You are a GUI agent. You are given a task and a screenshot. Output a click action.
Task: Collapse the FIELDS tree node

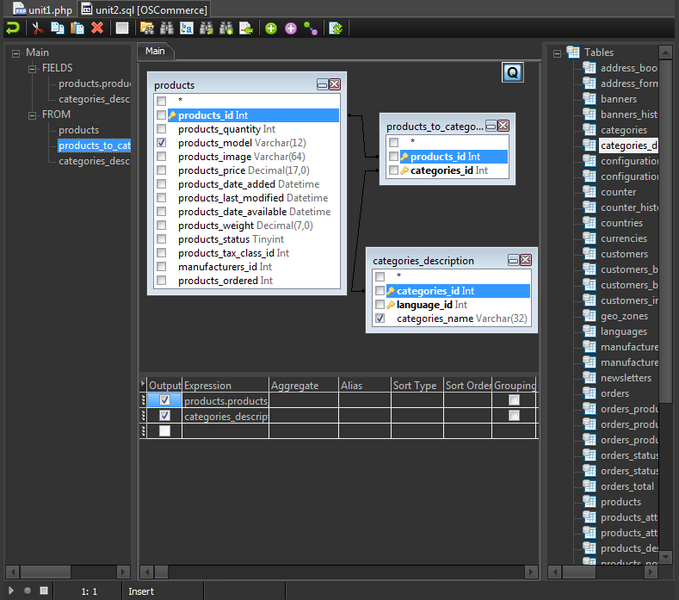click(x=32, y=69)
